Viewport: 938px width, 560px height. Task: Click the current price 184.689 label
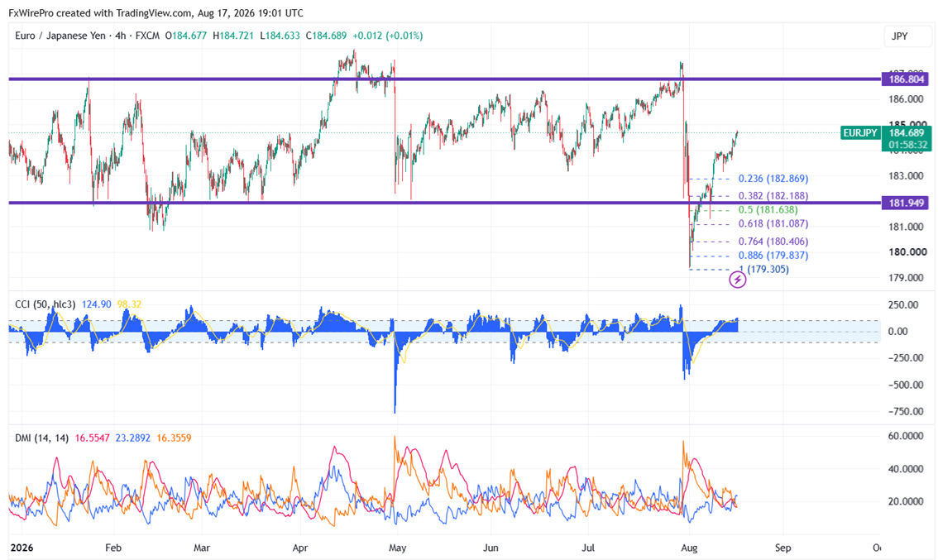pyautogui.click(x=907, y=133)
